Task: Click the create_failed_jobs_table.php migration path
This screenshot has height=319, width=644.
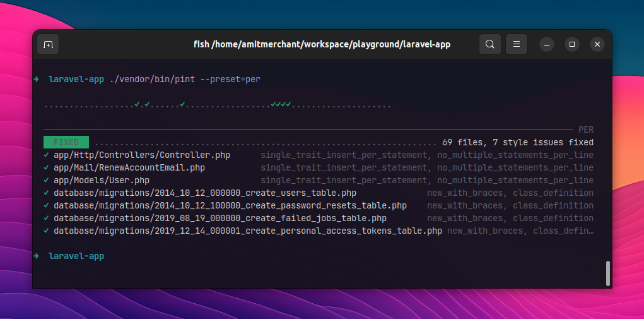Action: (x=220, y=219)
